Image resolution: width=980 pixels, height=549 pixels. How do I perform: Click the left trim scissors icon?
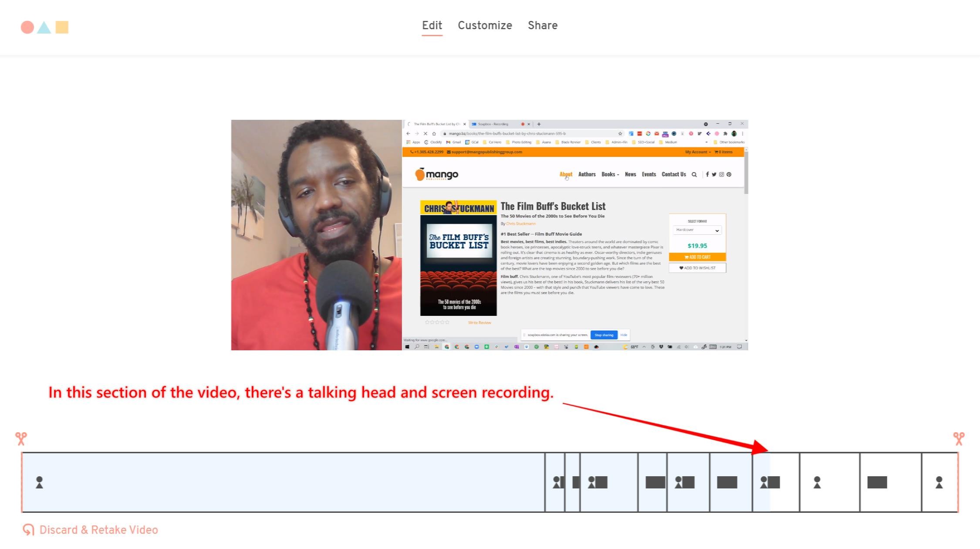click(x=21, y=438)
